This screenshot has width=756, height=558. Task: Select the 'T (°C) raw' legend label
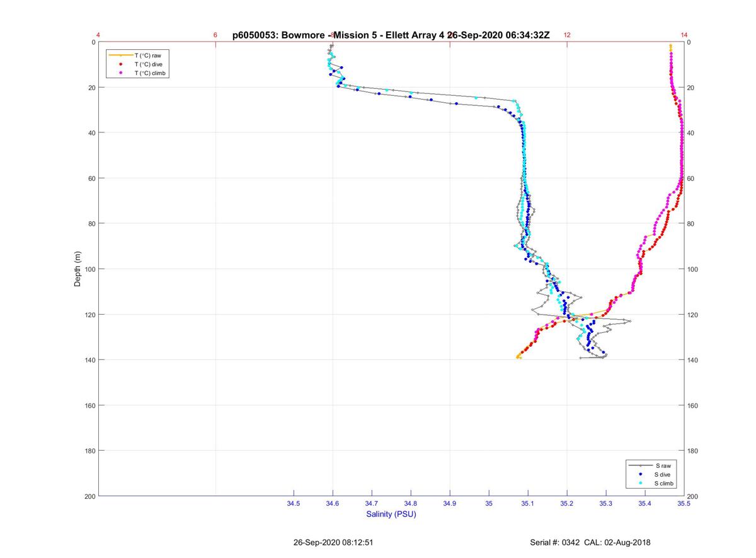point(148,55)
